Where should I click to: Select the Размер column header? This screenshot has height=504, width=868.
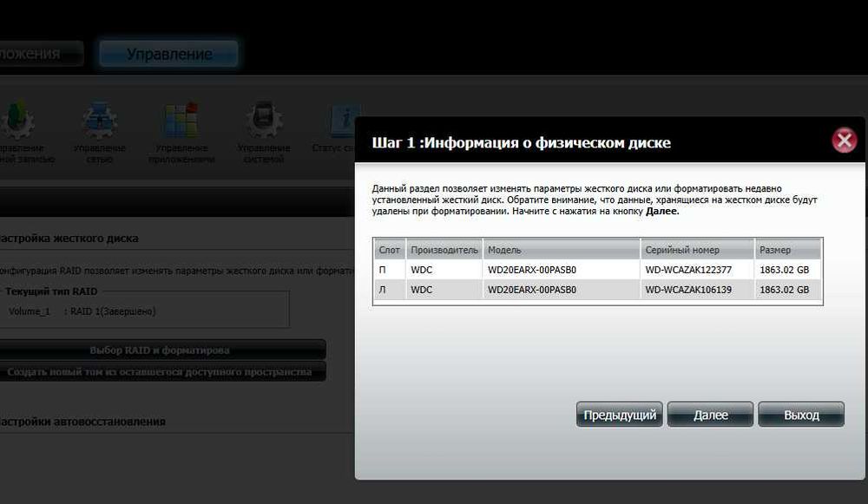pyautogui.click(x=788, y=250)
